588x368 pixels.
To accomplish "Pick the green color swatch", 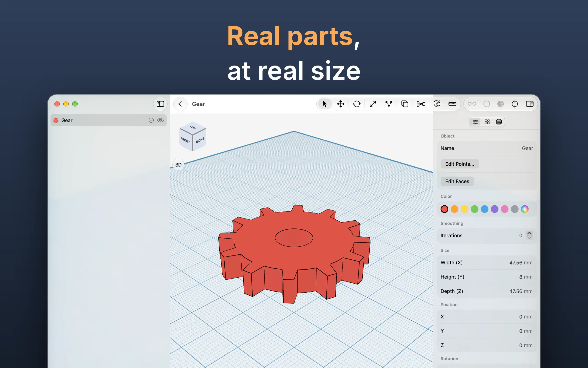I will [x=475, y=209].
